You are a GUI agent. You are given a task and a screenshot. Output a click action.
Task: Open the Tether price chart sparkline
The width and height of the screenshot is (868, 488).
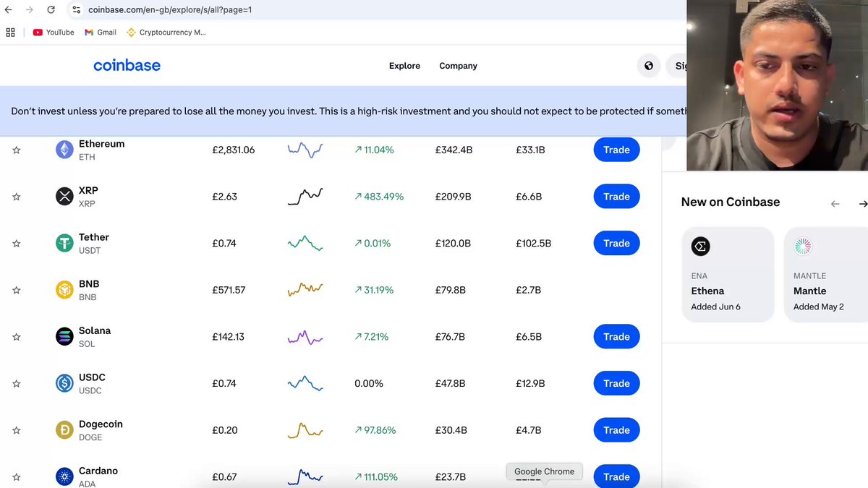305,243
